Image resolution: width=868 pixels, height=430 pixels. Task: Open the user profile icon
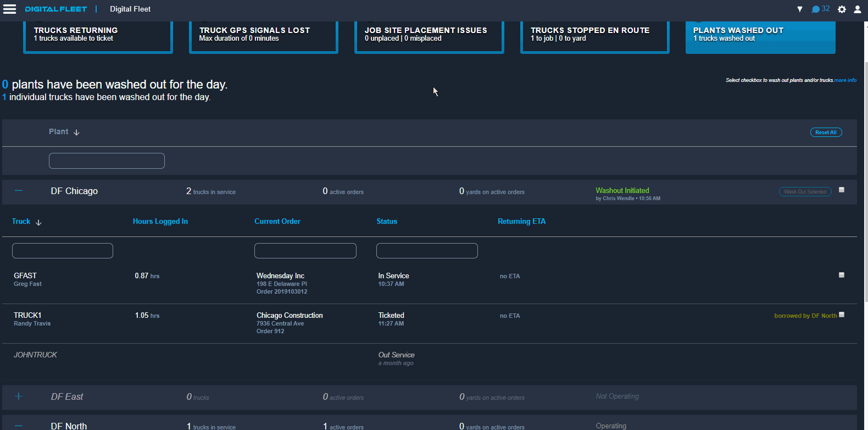point(857,9)
